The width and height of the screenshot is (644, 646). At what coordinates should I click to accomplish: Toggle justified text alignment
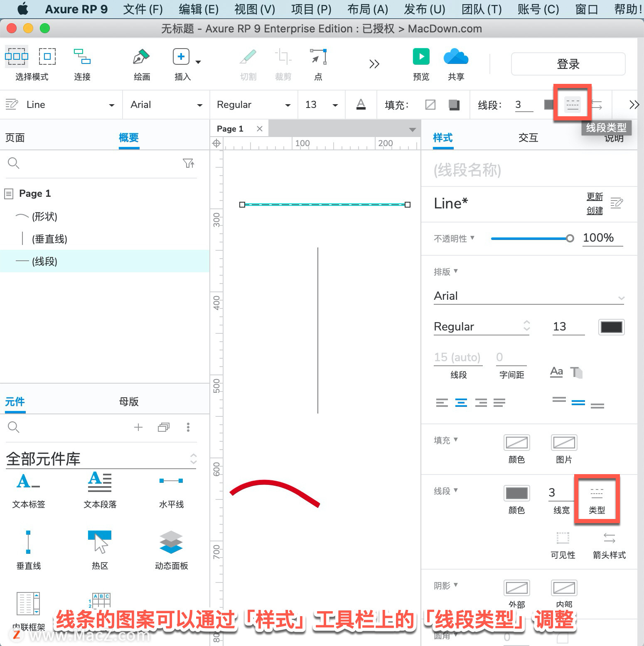(499, 402)
